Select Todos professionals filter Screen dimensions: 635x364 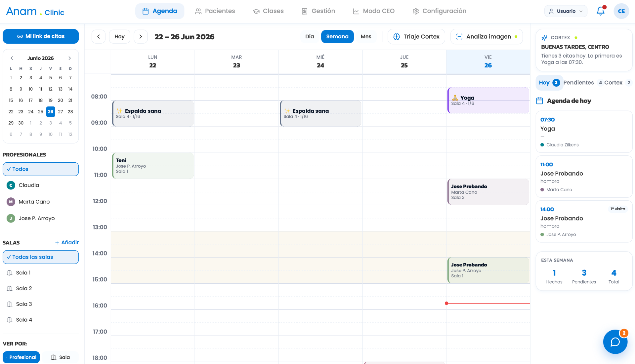(x=41, y=169)
